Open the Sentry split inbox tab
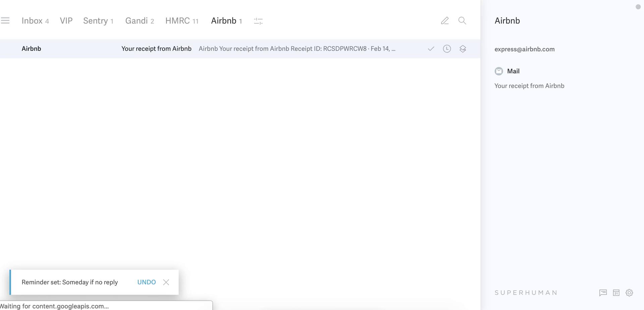Screen dimensions: 644x310 point(98,21)
